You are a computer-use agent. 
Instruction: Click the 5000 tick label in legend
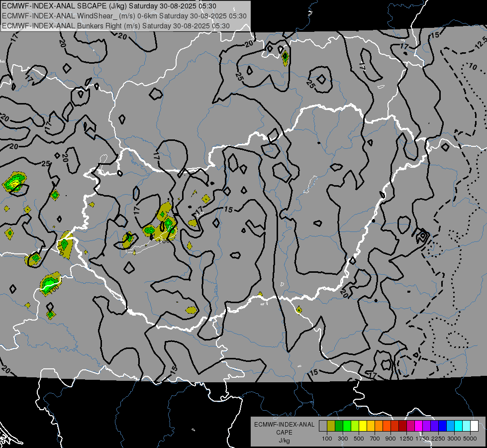click(470, 439)
